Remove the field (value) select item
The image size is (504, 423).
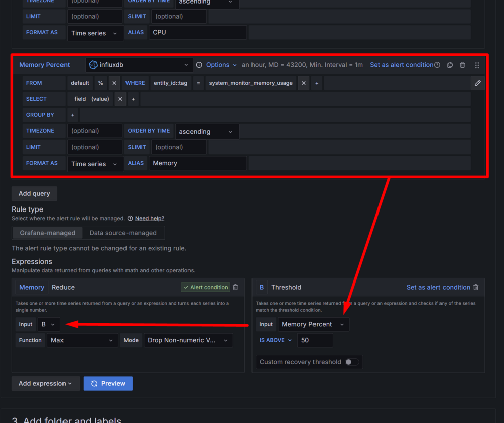coord(120,99)
